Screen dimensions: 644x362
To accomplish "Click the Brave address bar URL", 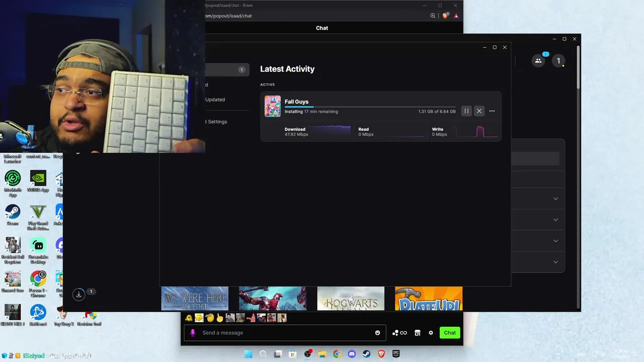I will pyautogui.click(x=228, y=16).
